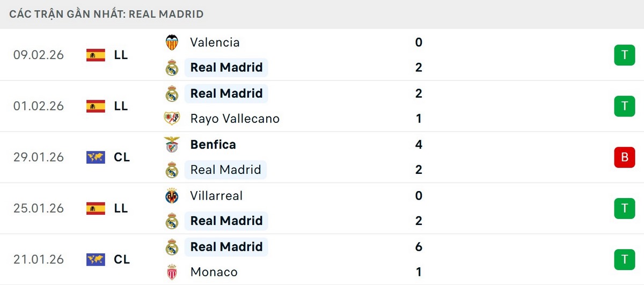Click green T badge for Valencia match
The width and height of the screenshot is (644, 285).
click(624, 55)
